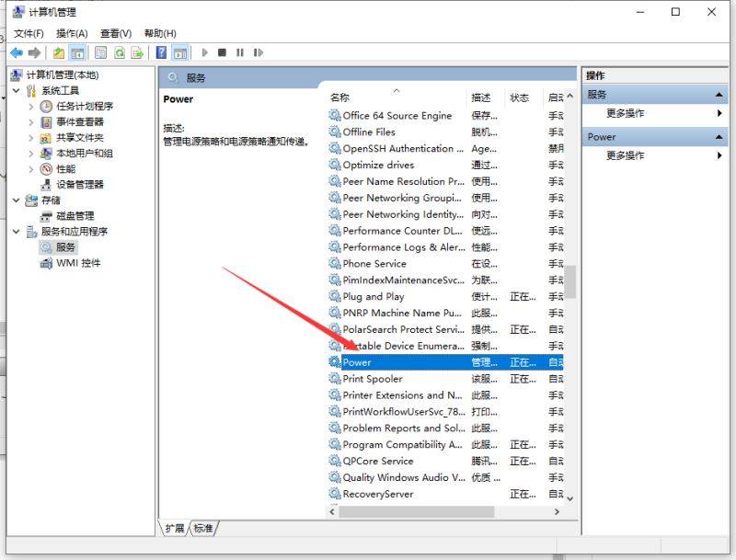
Task: Click the Refresh toolbar icon
Action: coord(120,52)
